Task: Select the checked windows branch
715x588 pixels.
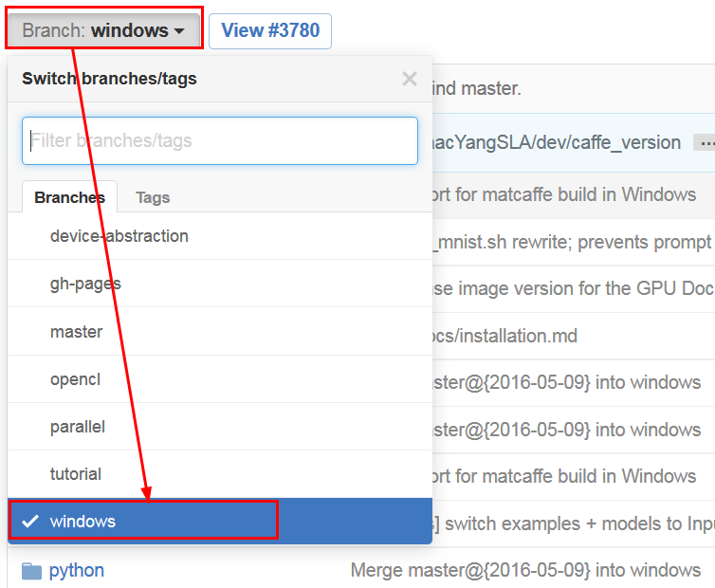Action: coord(220,521)
